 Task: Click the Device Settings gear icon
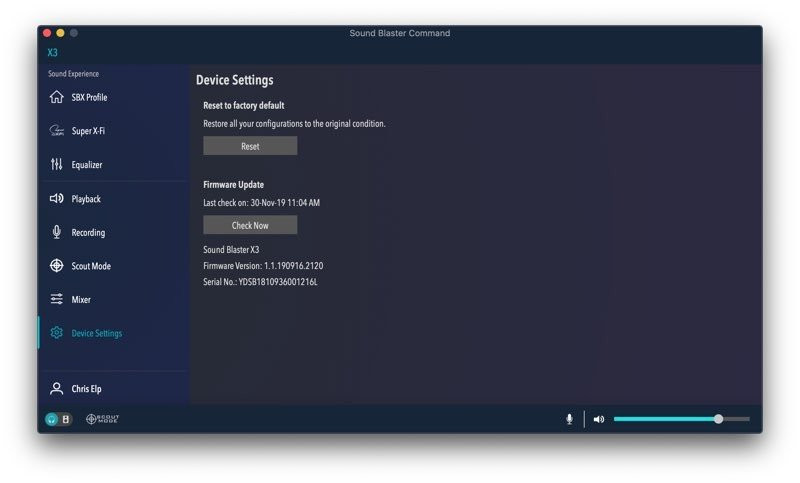56,333
